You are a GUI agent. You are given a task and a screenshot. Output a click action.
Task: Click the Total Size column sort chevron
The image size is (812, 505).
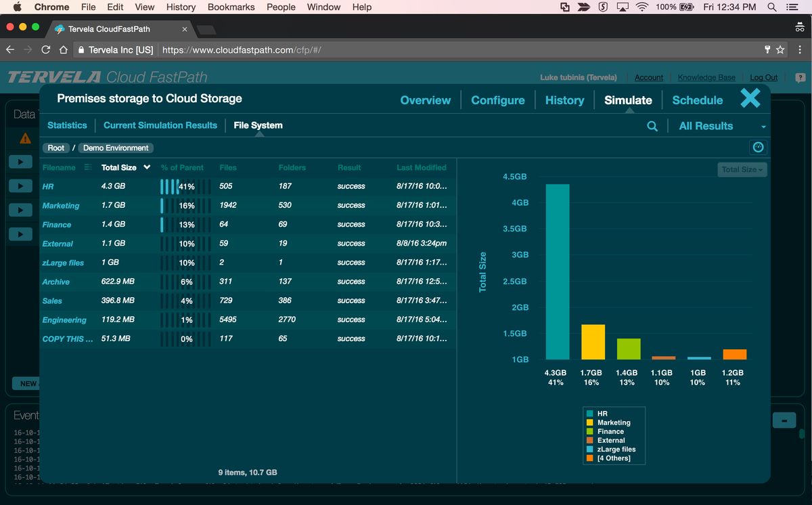tap(148, 167)
